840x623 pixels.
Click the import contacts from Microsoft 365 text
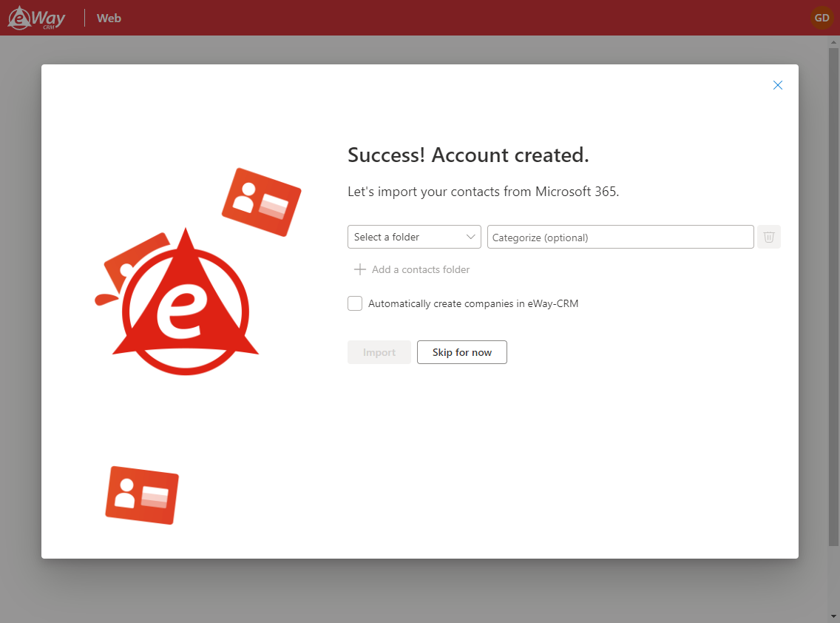(483, 192)
